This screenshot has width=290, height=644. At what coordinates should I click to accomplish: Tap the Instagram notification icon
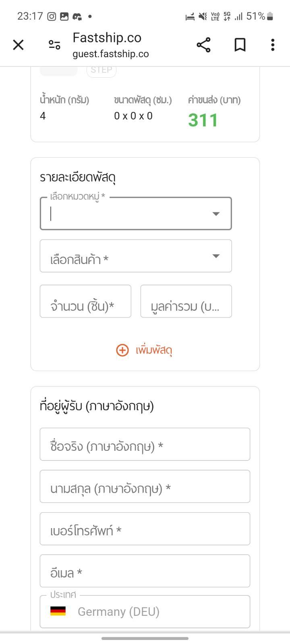[52, 17]
